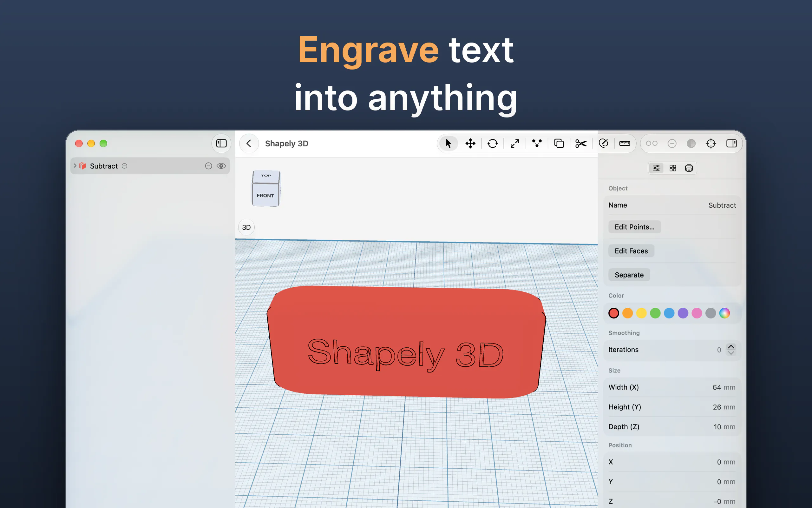Select the sketch pencil-circle tool
Viewport: 812px width, 508px height.
603,144
